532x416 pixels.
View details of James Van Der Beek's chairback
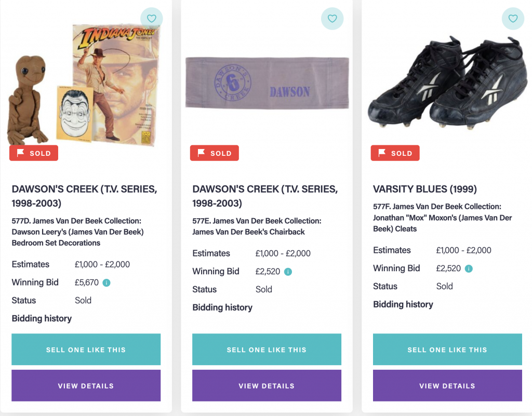tap(267, 386)
